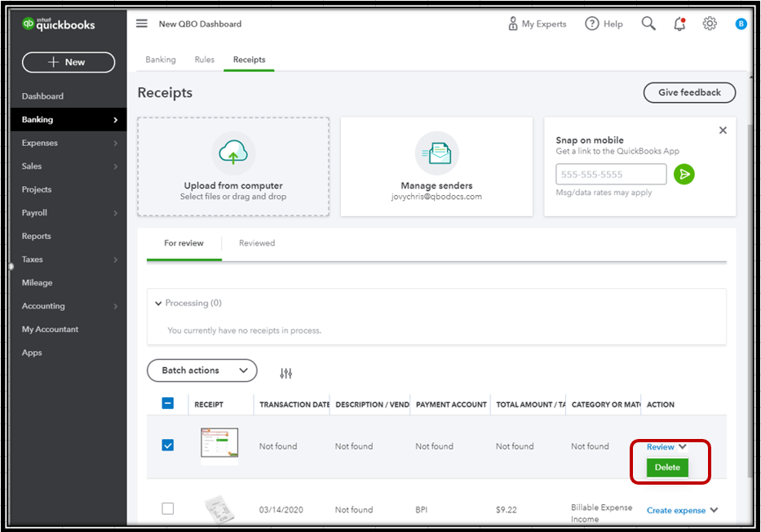Screen dimensions: 761x532
Task: Expand the Review action dropdown arrow
Action: click(x=683, y=446)
